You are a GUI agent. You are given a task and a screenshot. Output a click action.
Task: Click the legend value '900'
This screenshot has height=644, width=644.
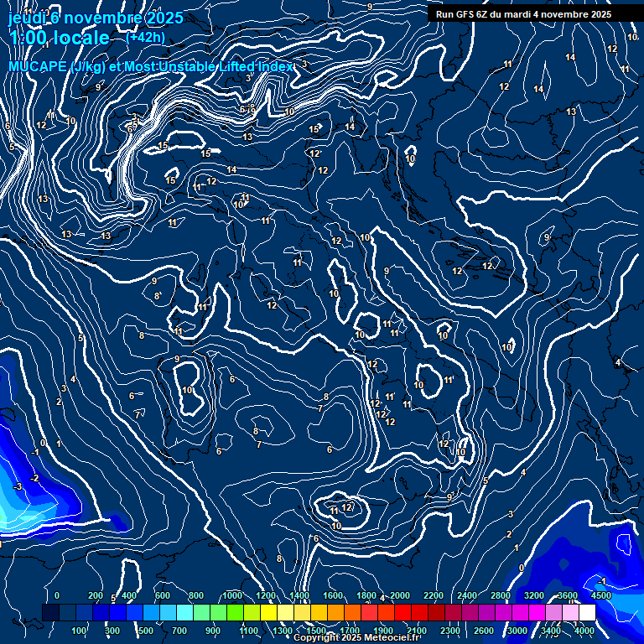pyautogui.click(x=212, y=631)
